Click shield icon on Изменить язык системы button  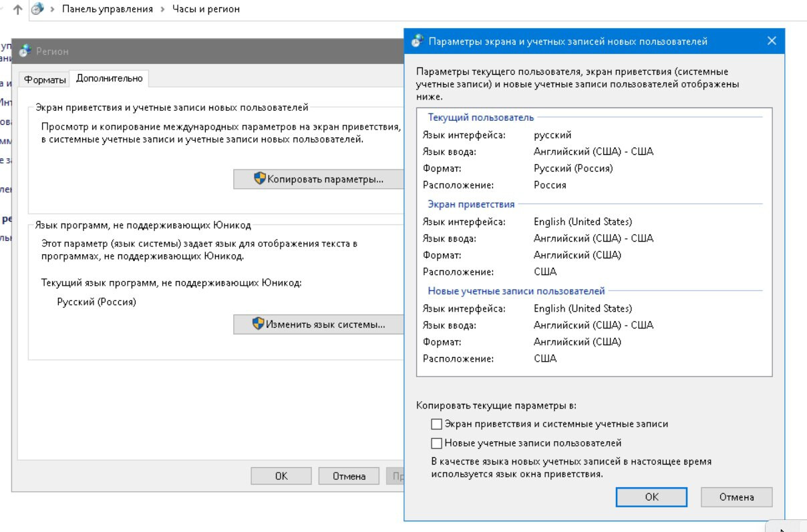tap(259, 324)
